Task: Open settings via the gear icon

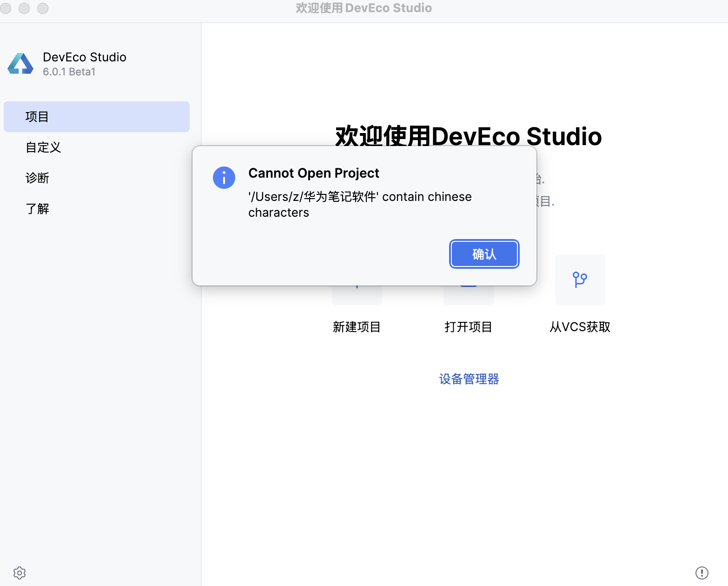Action: click(x=19, y=573)
